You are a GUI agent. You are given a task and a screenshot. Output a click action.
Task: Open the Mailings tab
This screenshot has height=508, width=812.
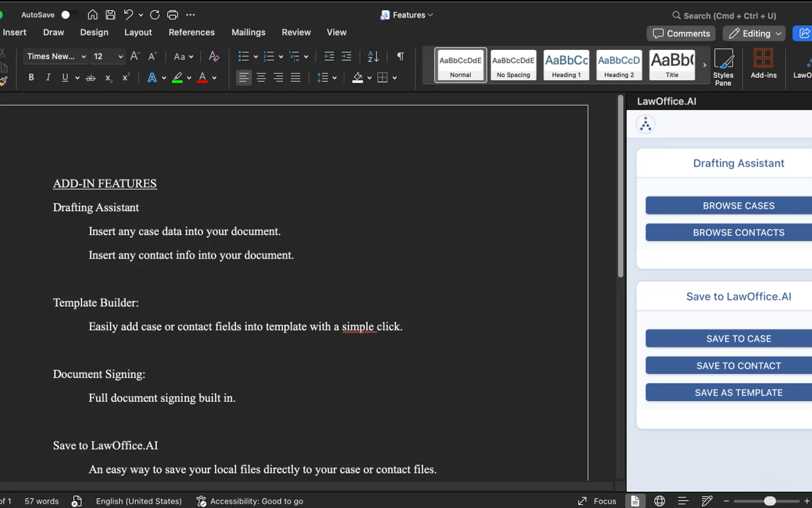coord(248,32)
